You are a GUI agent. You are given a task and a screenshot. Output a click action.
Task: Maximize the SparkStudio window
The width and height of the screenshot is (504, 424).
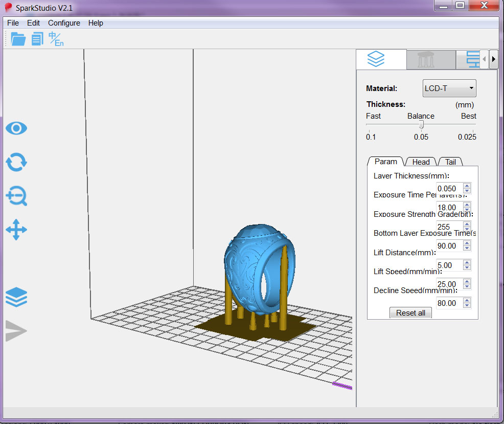[x=460, y=6]
